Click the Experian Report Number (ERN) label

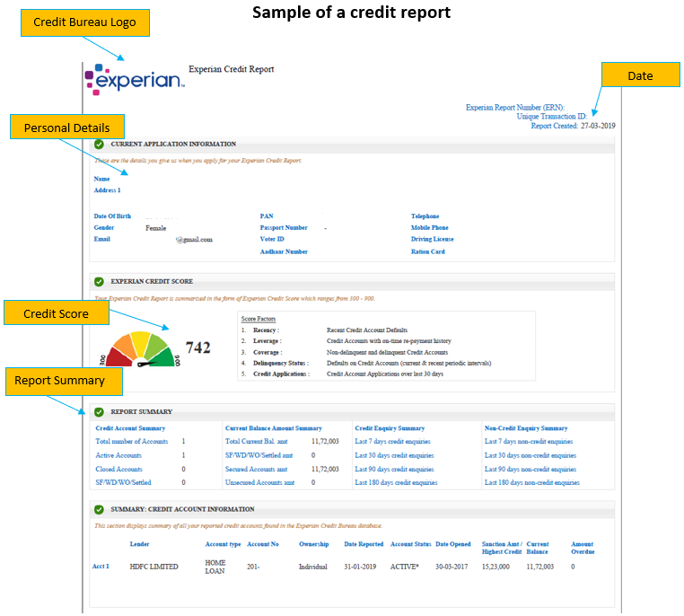[x=514, y=108]
